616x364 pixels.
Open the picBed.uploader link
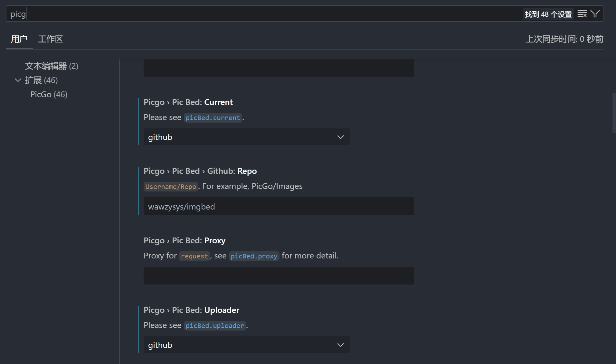215,326
